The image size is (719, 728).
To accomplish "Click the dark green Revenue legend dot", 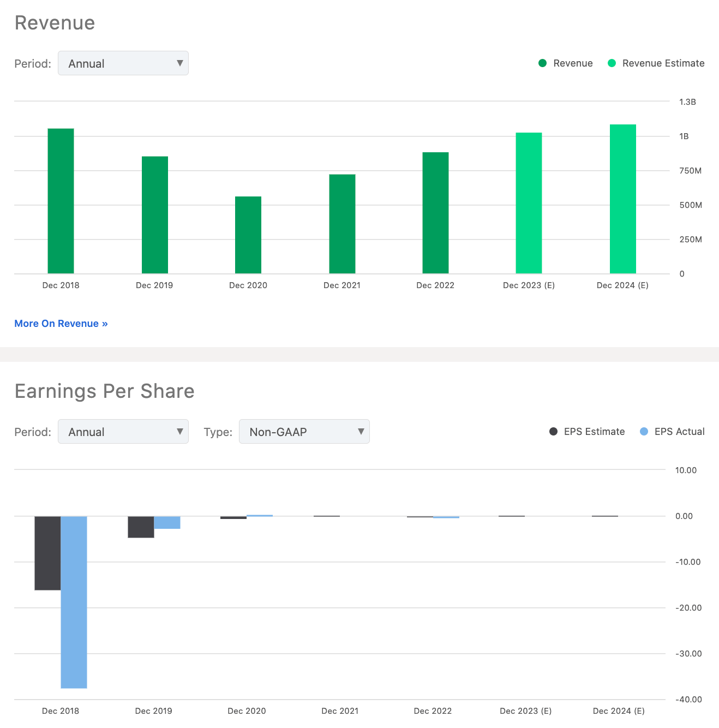I will tap(542, 63).
